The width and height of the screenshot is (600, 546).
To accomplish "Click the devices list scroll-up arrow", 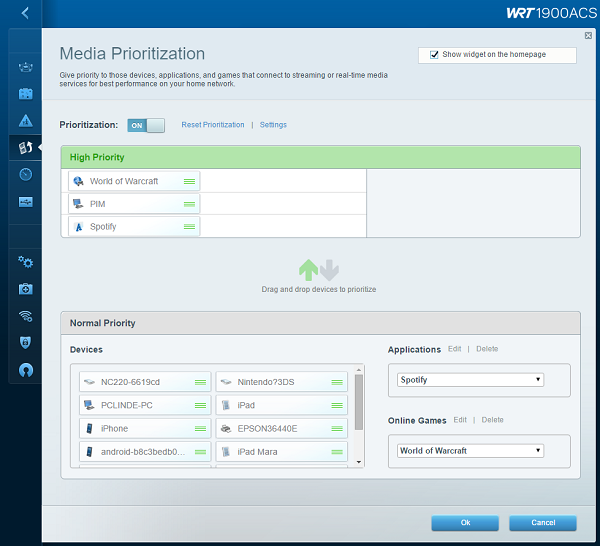I will pos(359,370).
